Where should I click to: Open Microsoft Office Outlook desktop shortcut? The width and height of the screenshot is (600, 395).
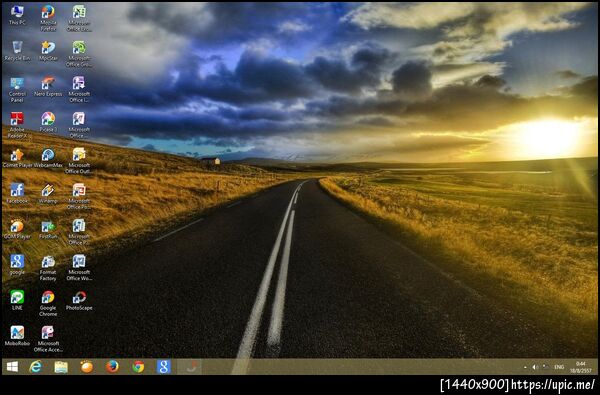pos(79,161)
